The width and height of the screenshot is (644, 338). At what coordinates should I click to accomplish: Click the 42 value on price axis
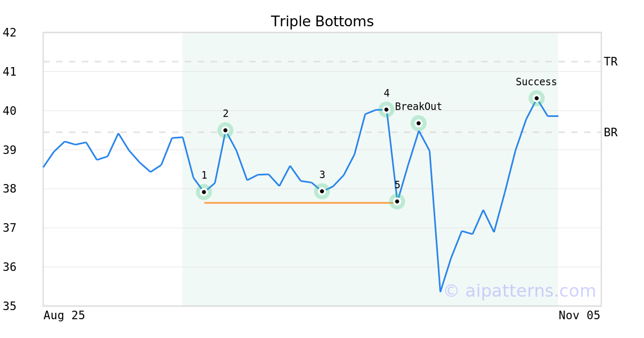pos(10,33)
